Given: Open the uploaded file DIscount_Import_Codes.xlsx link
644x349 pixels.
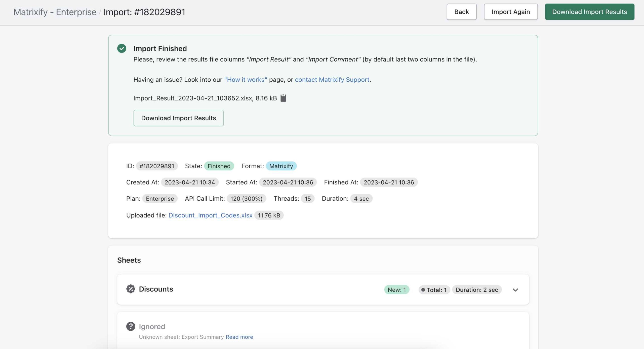Looking at the screenshot, I should coord(210,215).
